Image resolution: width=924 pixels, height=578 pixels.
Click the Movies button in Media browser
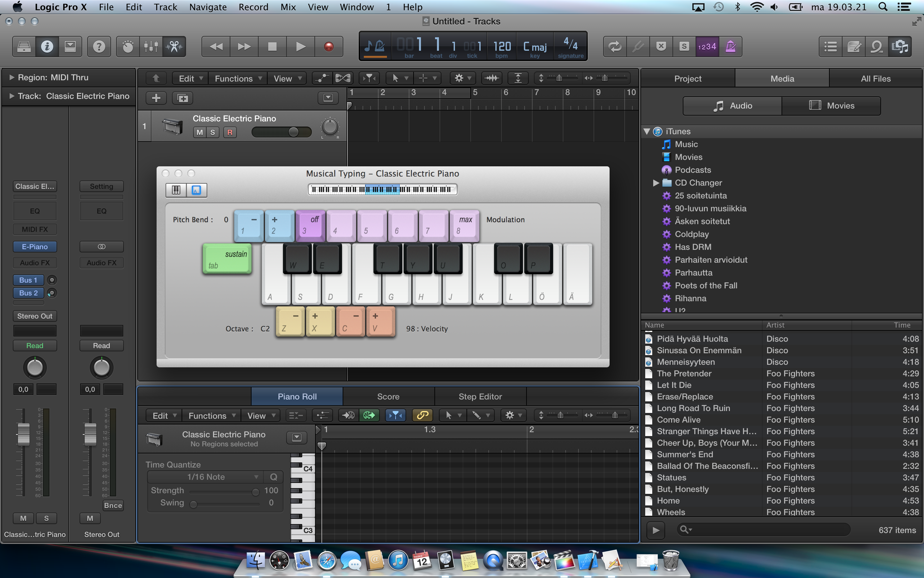[831, 106]
